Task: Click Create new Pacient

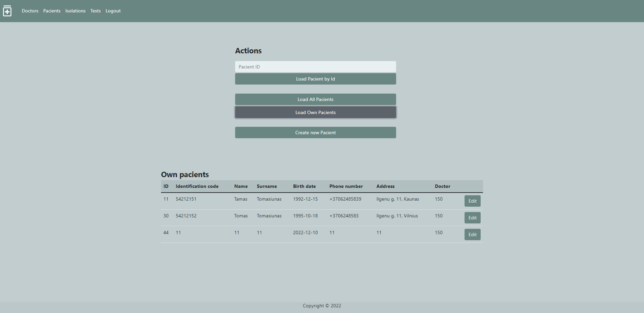Action: click(x=315, y=132)
